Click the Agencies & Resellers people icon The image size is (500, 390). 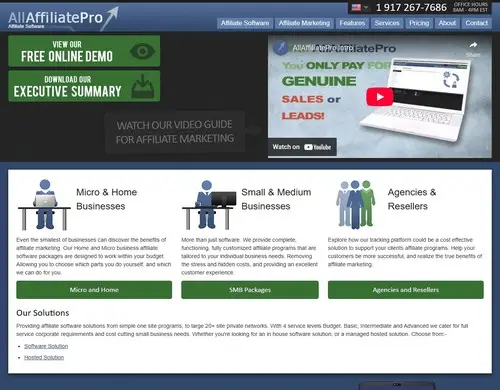tap(355, 204)
